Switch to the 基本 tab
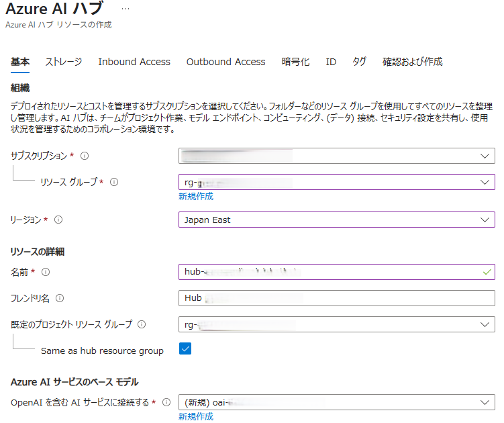Image resolution: width=504 pixels, height=423 pixels. coord(20,62)
